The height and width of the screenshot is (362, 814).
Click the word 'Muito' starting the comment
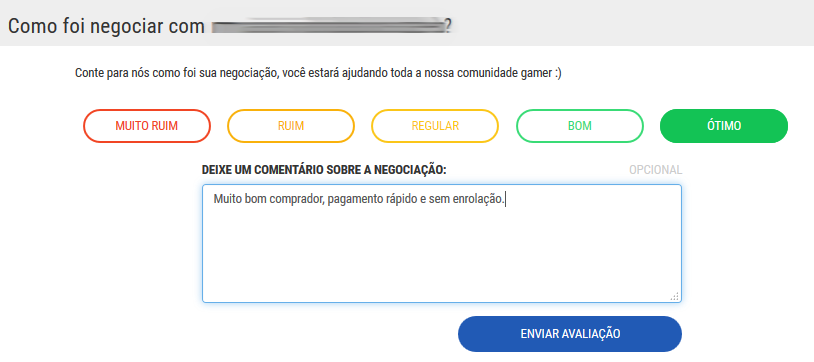tap(224, 199)
